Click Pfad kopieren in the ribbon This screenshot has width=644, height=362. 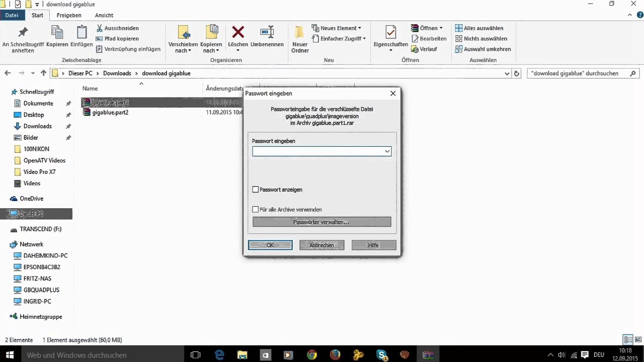click(x=118, y=39)
